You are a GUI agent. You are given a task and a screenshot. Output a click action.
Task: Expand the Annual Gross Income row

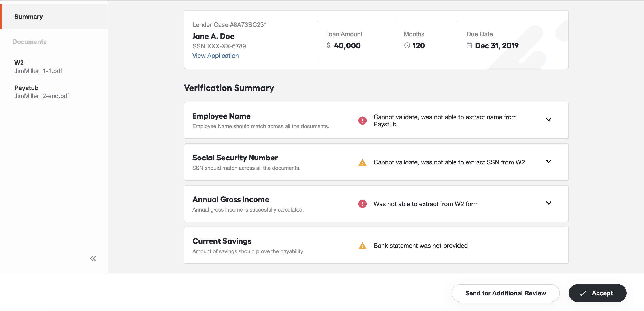click(548, 203)
